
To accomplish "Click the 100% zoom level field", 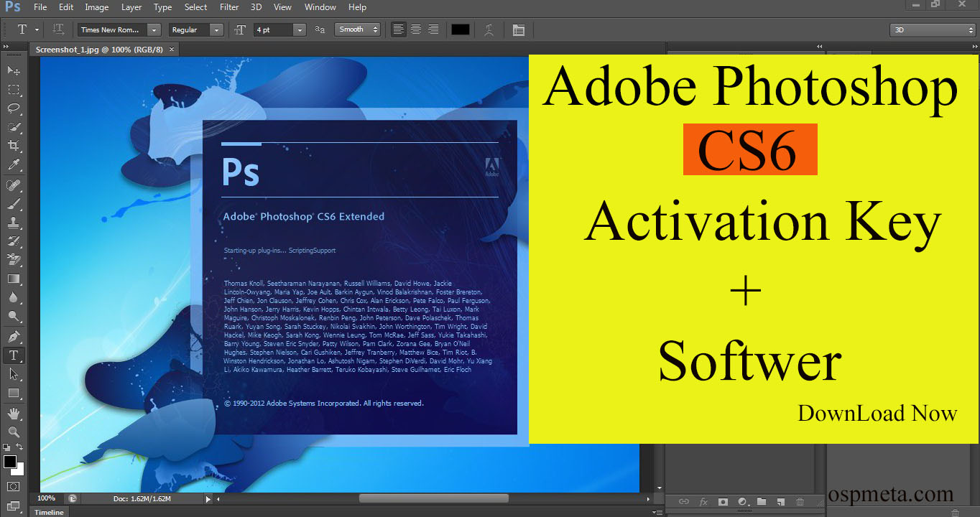I will pos(46,498).
